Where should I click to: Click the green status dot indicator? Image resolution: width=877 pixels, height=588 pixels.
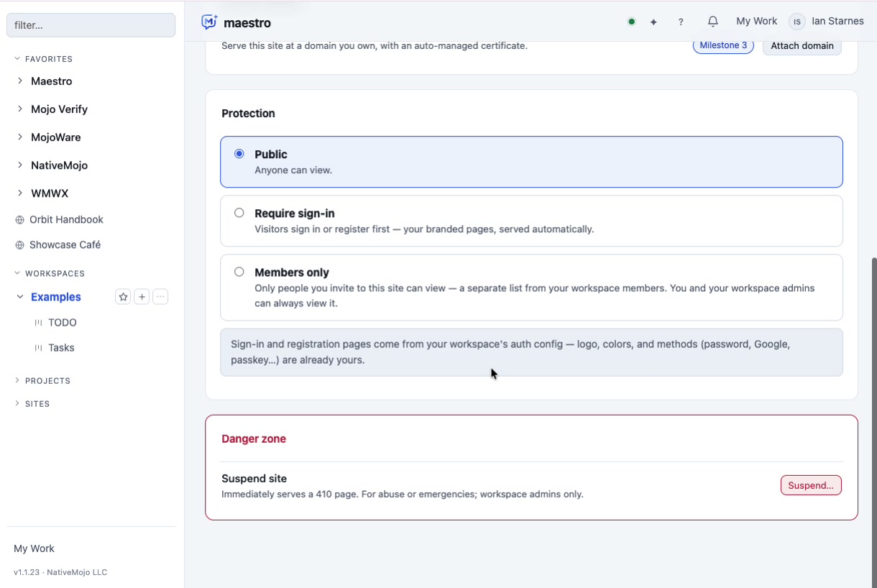click(631, 22)
